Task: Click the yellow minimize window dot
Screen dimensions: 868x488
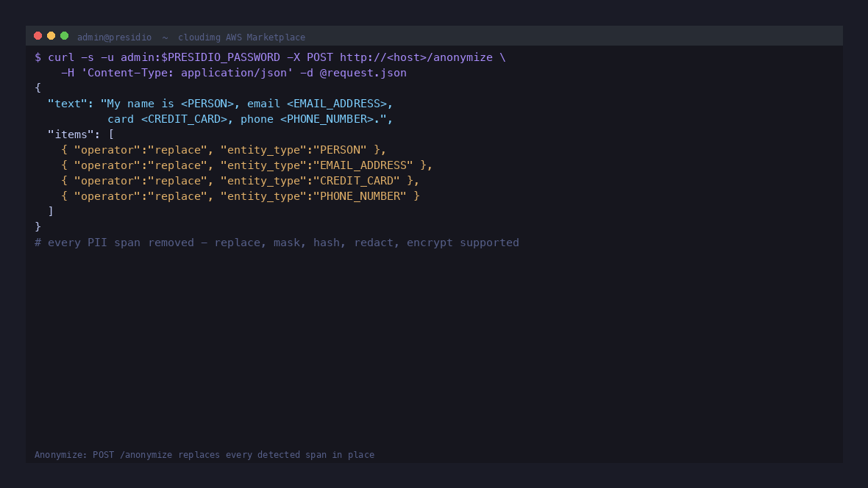Action: (51, 36)
